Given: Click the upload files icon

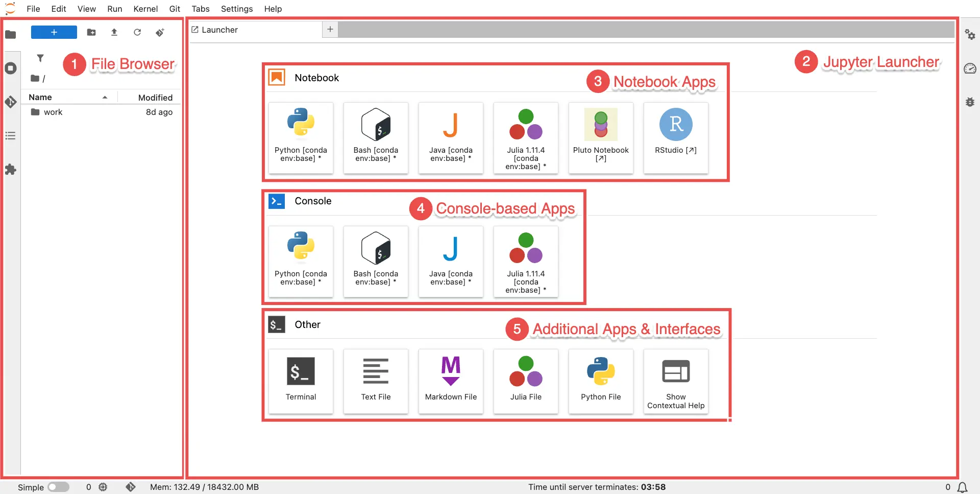Looking at the screenshot, I should point(114,33).
